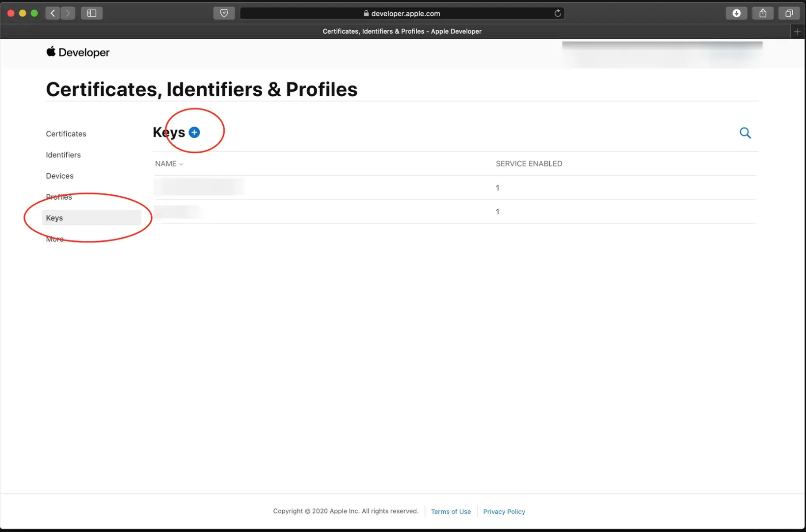Go back with Safari's back arrow

tap(53, 13)
